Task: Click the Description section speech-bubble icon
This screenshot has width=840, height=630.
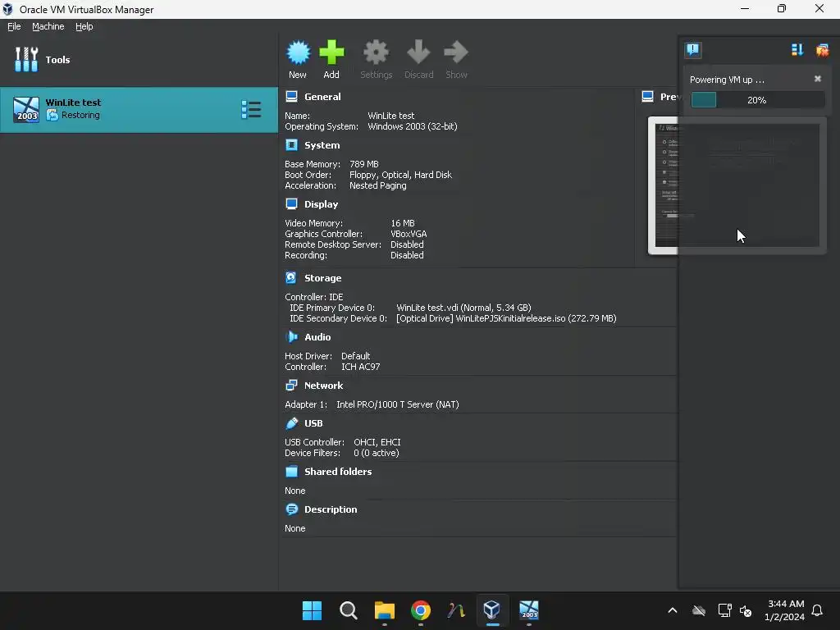Action: point(292,509)
